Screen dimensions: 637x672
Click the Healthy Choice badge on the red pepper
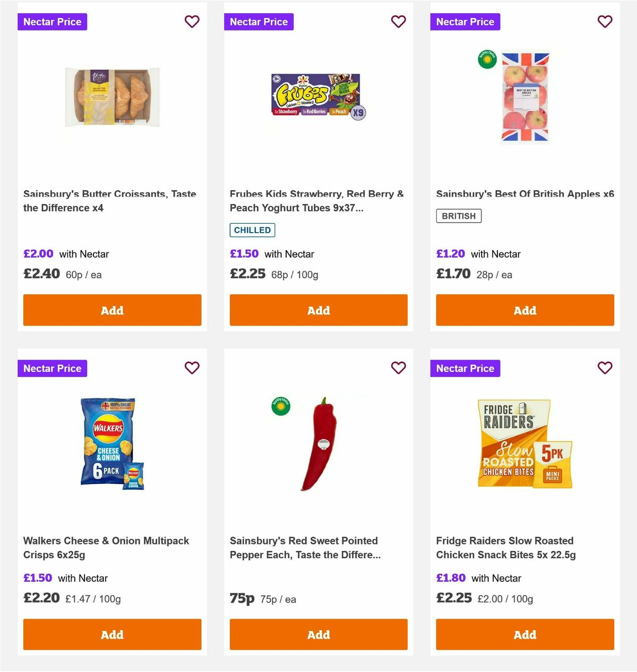pyautogui.click(x=280, y=406)
